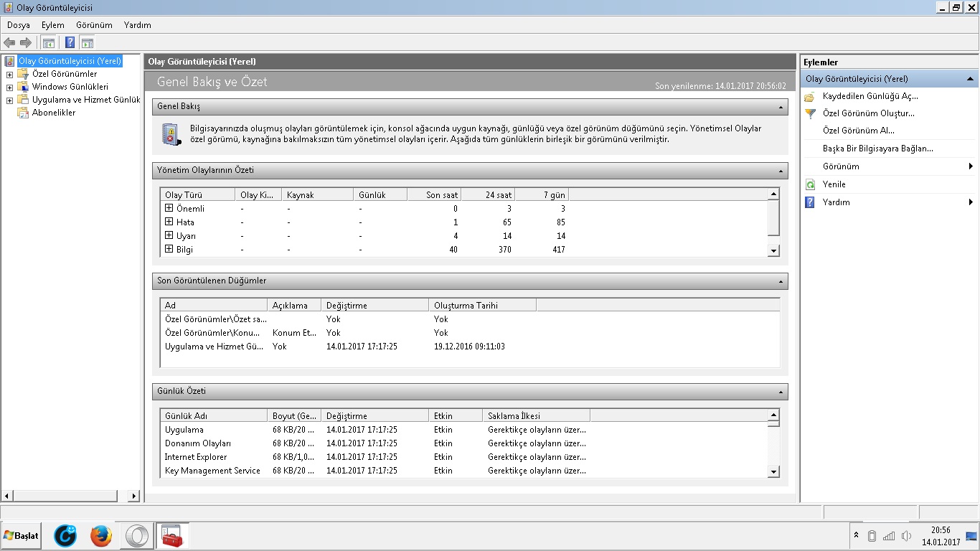Click Özel Görünüm Al... action
The width and height of the screenshot is (980, 551).
point(859,131)
